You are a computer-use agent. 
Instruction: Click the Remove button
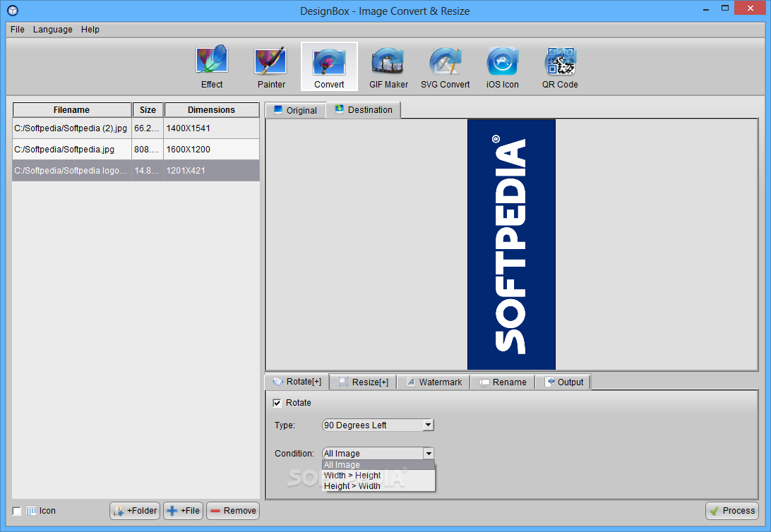(233, 511)
